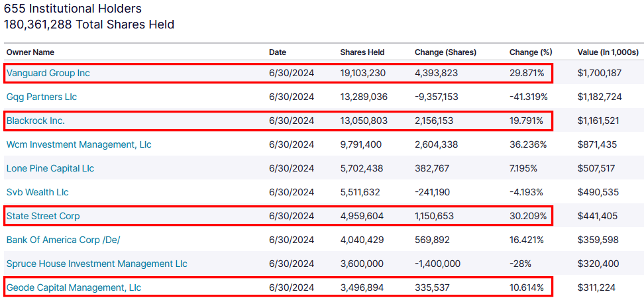The image size is (644, 300).
Task: Click the Change (%) column header
Action: click(x=531, y=52)
